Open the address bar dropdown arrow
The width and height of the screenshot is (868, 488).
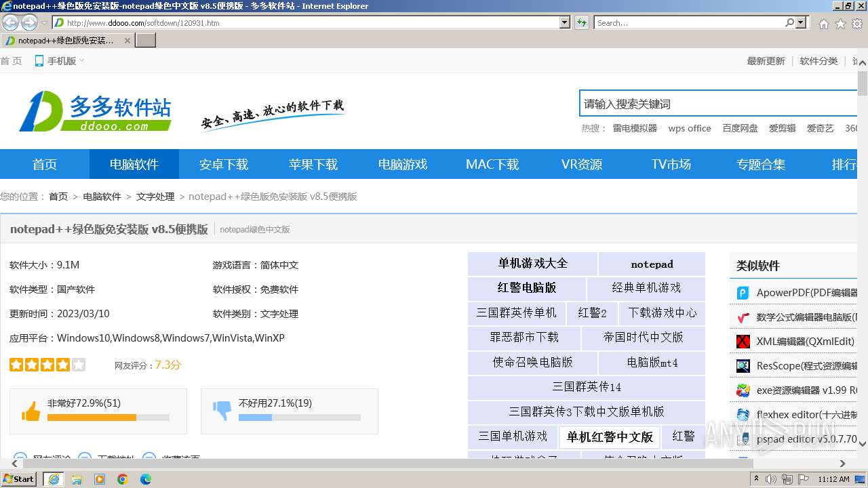pyautogui.click(x=565, y=22)
